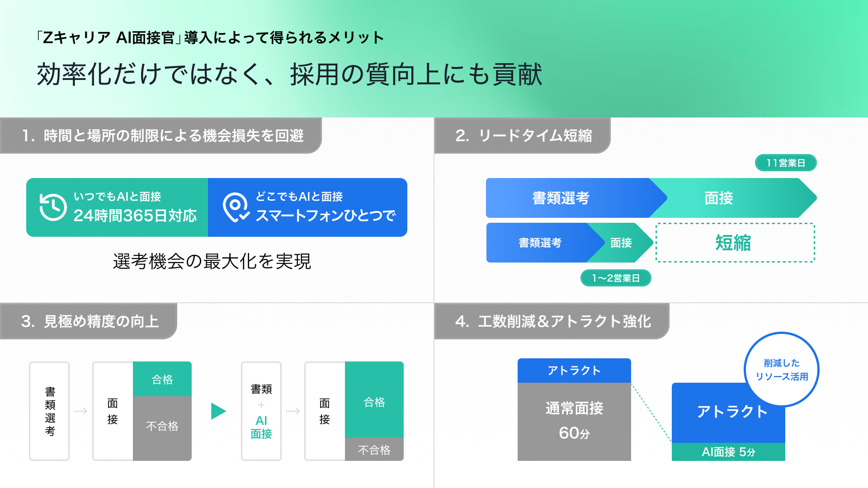868x488 pixels.
Task: Click the vertical 書類選考 box
Action: pyautogui.click(x=49, y=411)
